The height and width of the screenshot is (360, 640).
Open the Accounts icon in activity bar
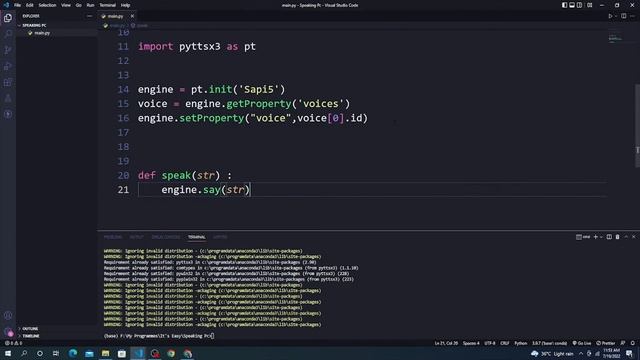point(8,315)
